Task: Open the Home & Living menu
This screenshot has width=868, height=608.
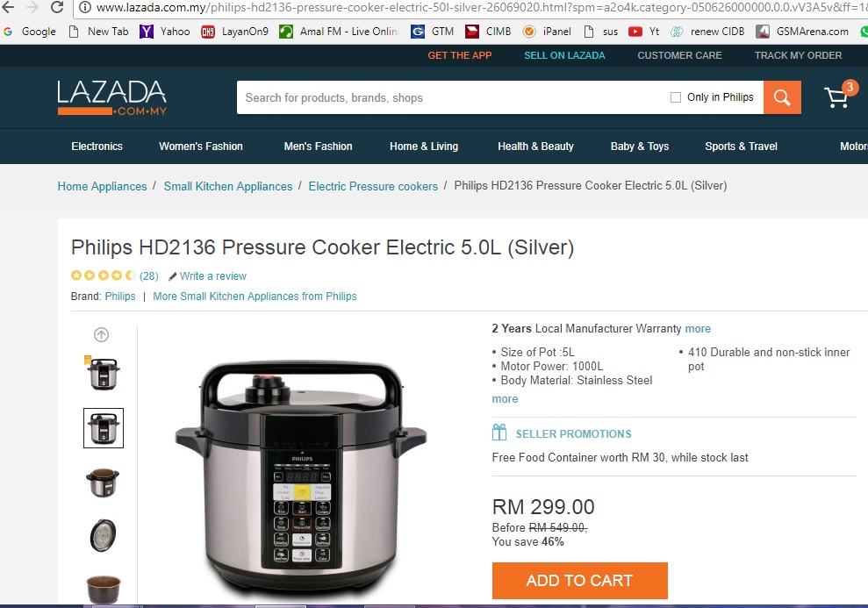Action: (x=424, y=146)
